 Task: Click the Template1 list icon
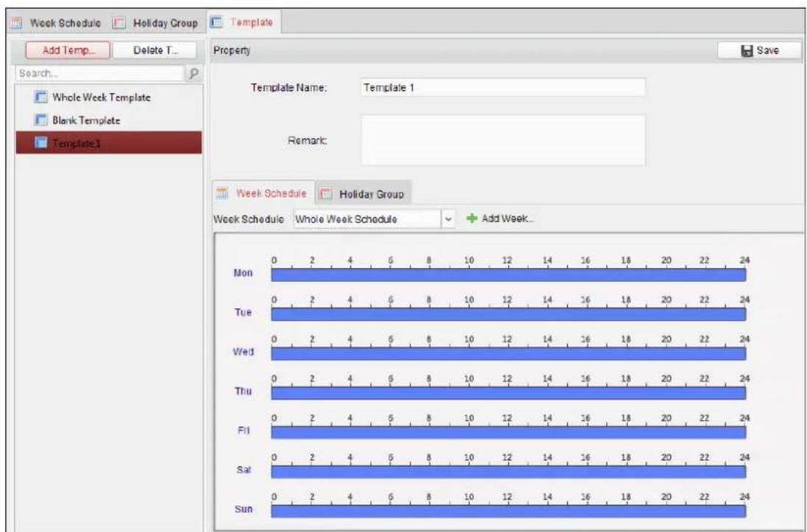click(x=40, y=143)
